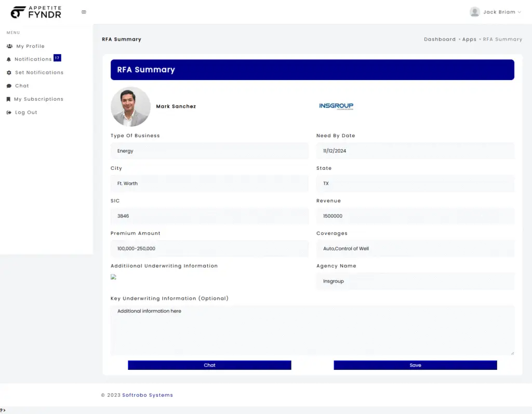Click the Set Notifications gear icon

click(x=9, y=73)
